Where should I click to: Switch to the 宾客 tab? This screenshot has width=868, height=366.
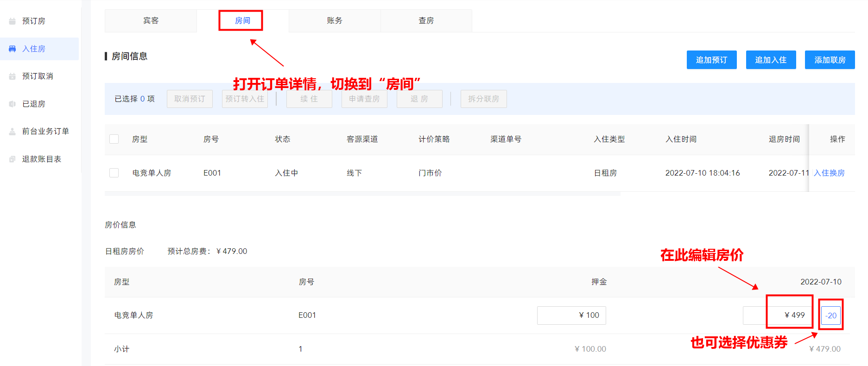(x=151, y=21)
